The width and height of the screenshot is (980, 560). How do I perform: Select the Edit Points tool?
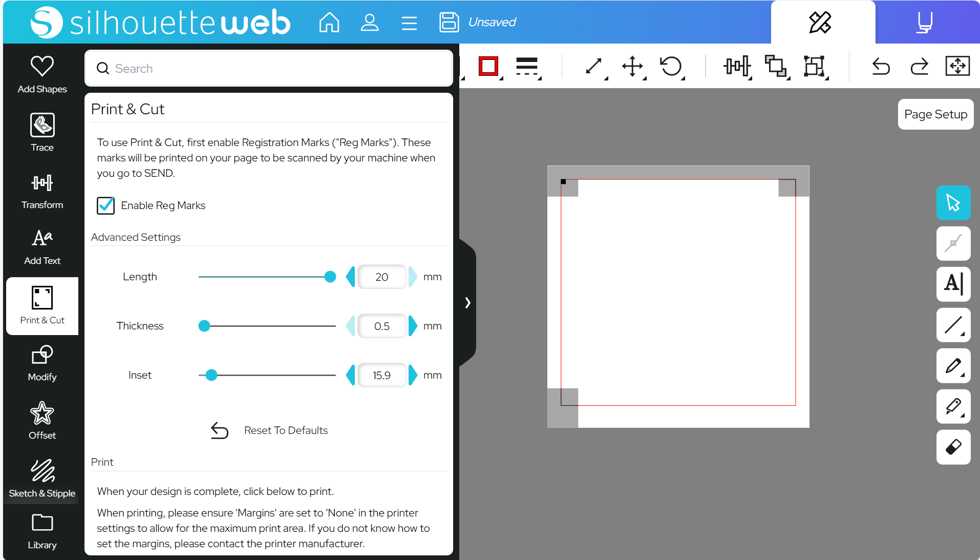coord(953,243)
